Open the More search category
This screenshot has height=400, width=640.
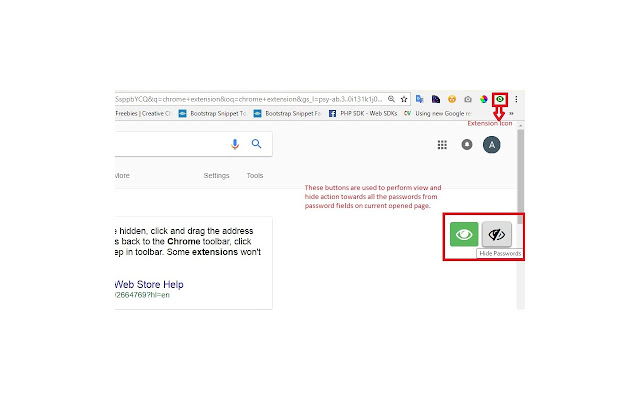122,176
